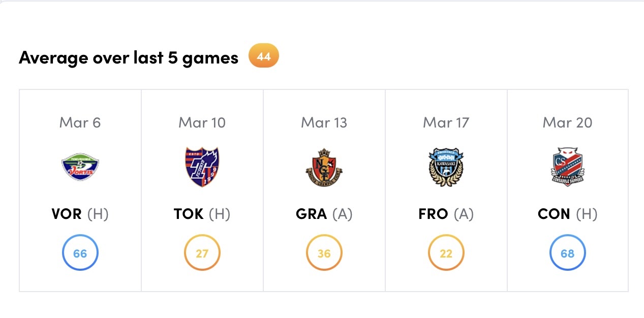Click the Average over last 5 games heading

click(129, 58)
